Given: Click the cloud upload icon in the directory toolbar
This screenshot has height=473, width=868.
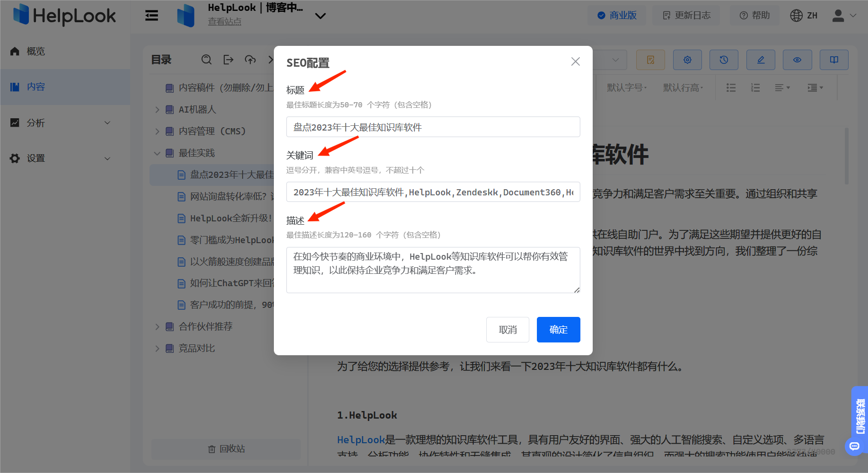Looking at the screenshot, I should (x=250, y=60).
